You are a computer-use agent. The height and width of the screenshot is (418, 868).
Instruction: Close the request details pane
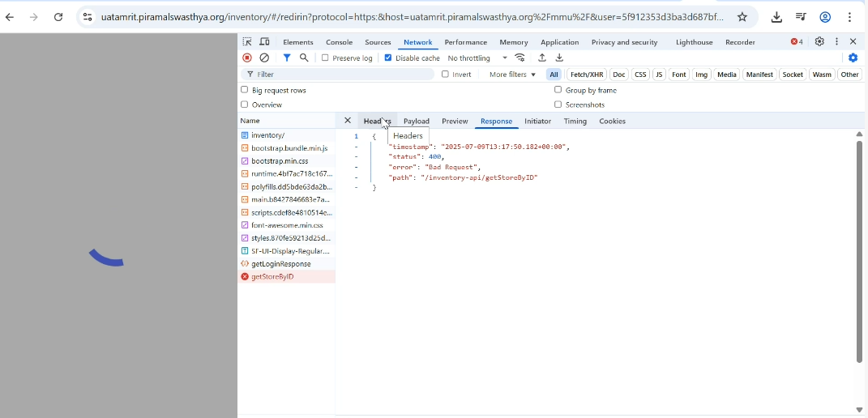pos(348,120)
